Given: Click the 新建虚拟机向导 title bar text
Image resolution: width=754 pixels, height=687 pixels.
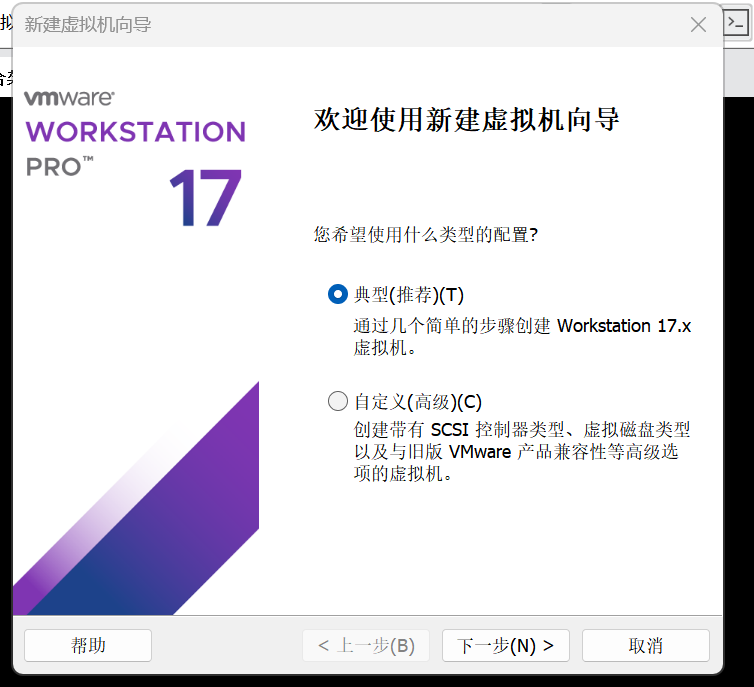Looking at the screenshot, I should [x=88, y=25].
